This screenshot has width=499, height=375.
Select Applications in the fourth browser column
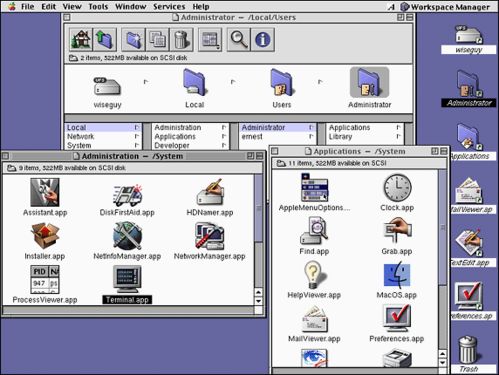click(365, 127)
